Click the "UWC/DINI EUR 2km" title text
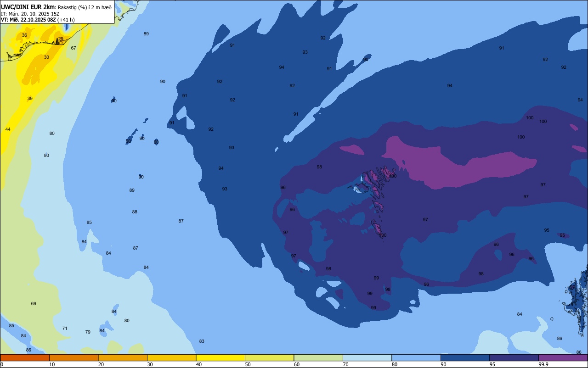Image resolution: width=588 pixels, height=368 pixels. pos(28,7)
